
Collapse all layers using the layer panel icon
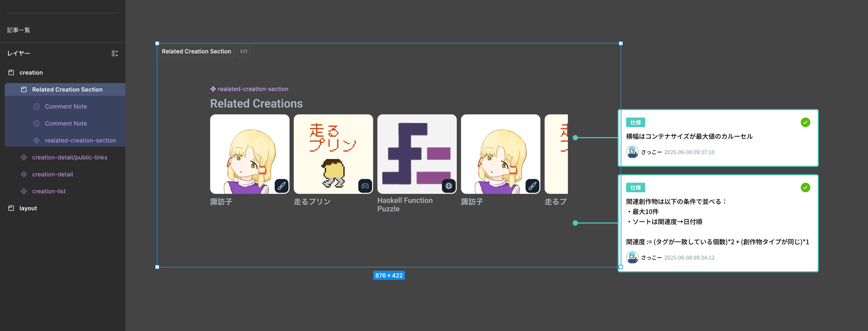click(114, 53)
